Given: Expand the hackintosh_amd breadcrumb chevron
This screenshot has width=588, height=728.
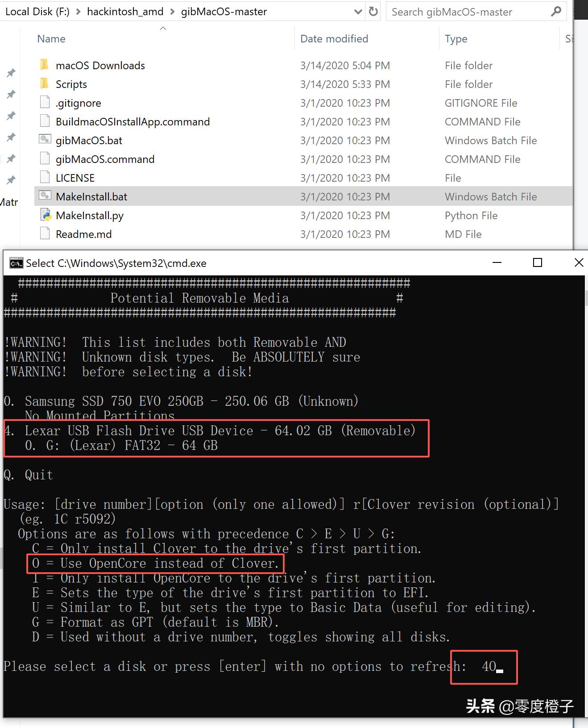Looking at the screenshot, I should (x=172, y=12).
